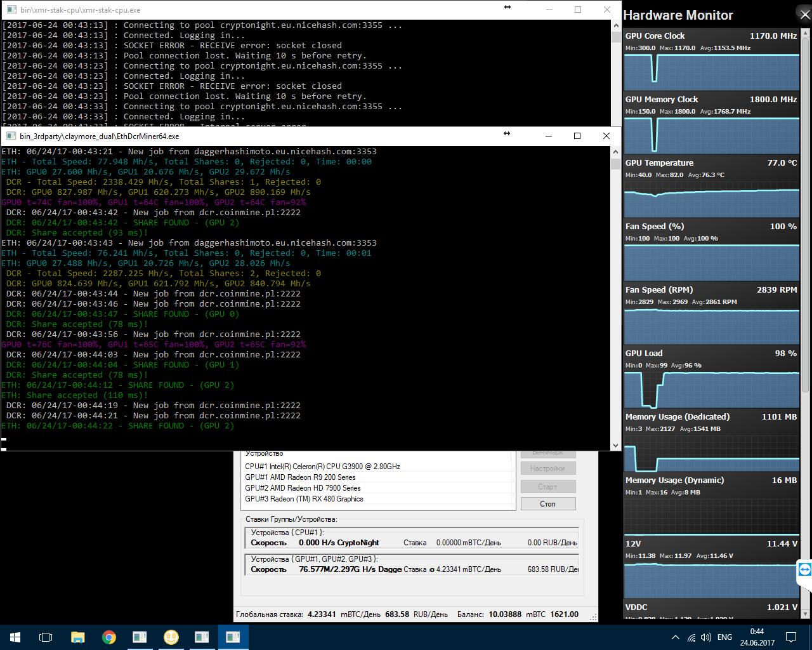Click the Стоп button
Screen dimensions: 812x650
pyautogui.click(x=548, y=503)
